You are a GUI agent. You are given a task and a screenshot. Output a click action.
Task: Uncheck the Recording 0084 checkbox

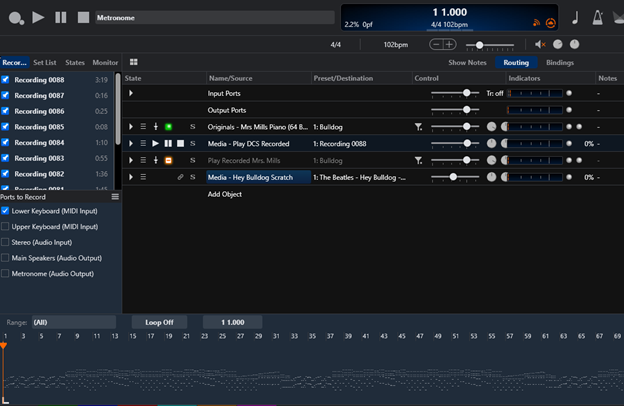5,142
